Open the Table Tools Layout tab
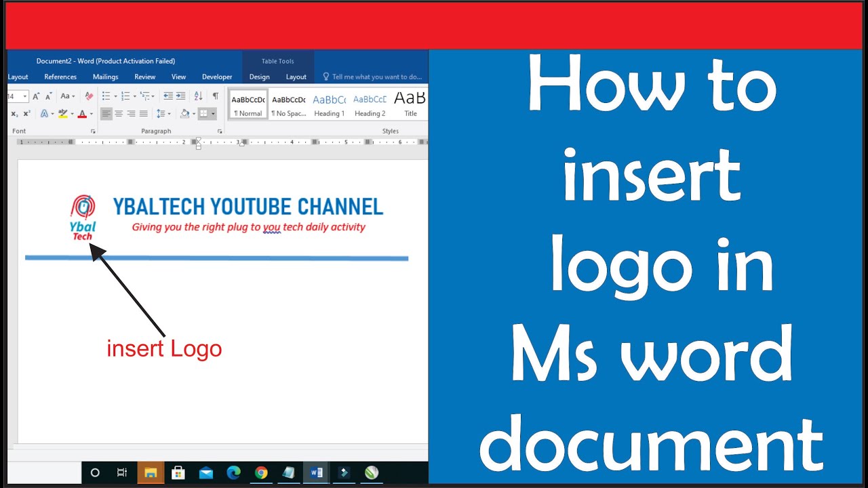Image resolution: width=868 pixels, height=488 pixels. click(x=296, y=77)
